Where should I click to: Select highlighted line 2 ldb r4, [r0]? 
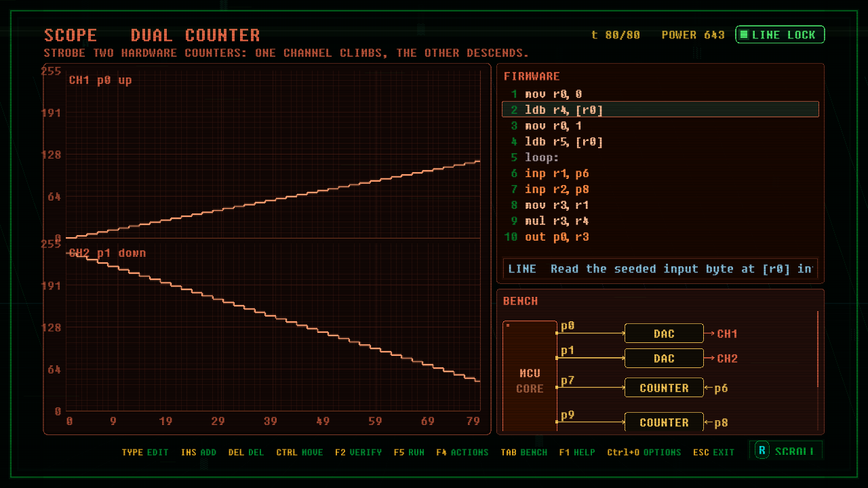pos(660,110)
